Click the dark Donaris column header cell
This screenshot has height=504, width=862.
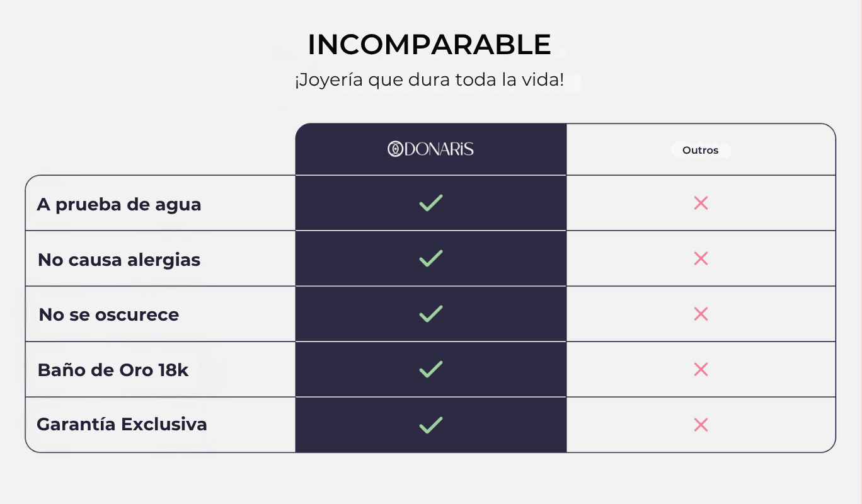click(x=431, y=149)
